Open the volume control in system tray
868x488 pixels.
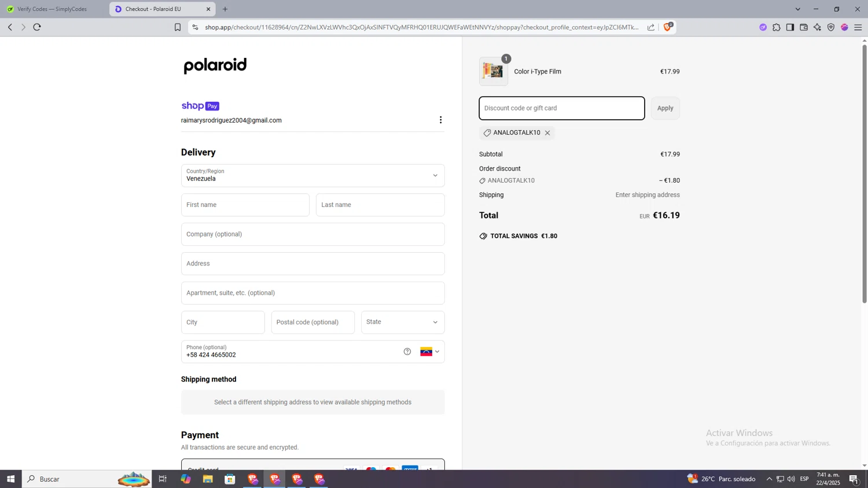[791, 479]
